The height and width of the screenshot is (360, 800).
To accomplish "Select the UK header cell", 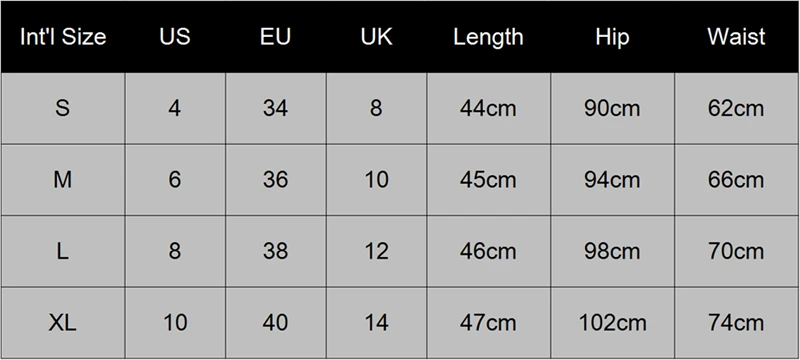I will pos(377,37).
